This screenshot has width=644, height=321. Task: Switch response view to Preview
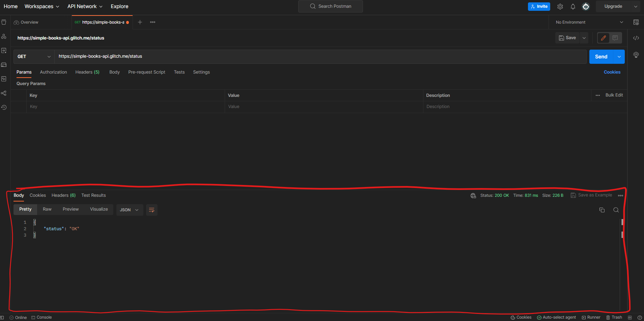click(x=71, y=209)
